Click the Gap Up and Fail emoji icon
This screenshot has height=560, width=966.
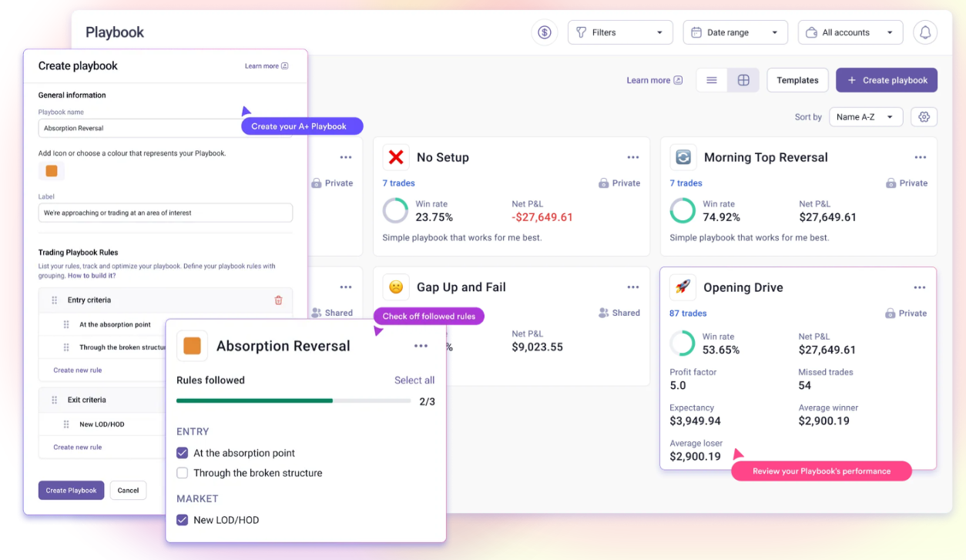point(396,287)
